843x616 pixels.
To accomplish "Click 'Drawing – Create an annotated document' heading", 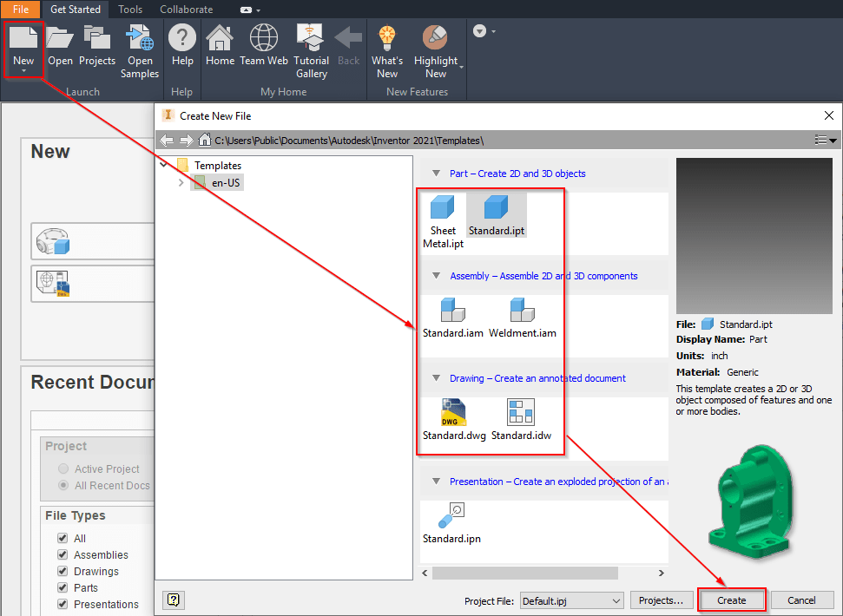I will pos(537,378).
